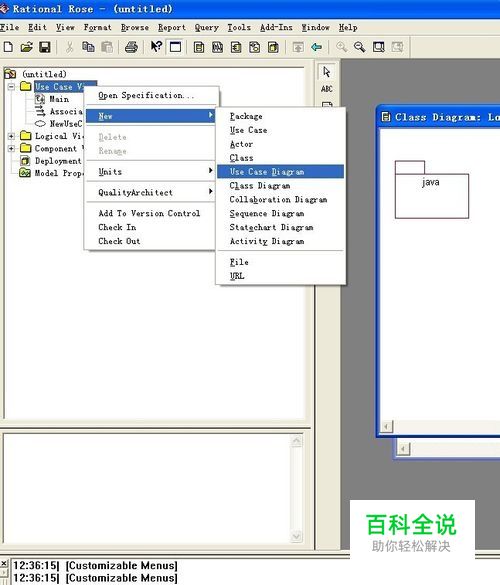Open the Report menu
The height and width of the screenshot is (585, 500).
(x=172, y=28)
